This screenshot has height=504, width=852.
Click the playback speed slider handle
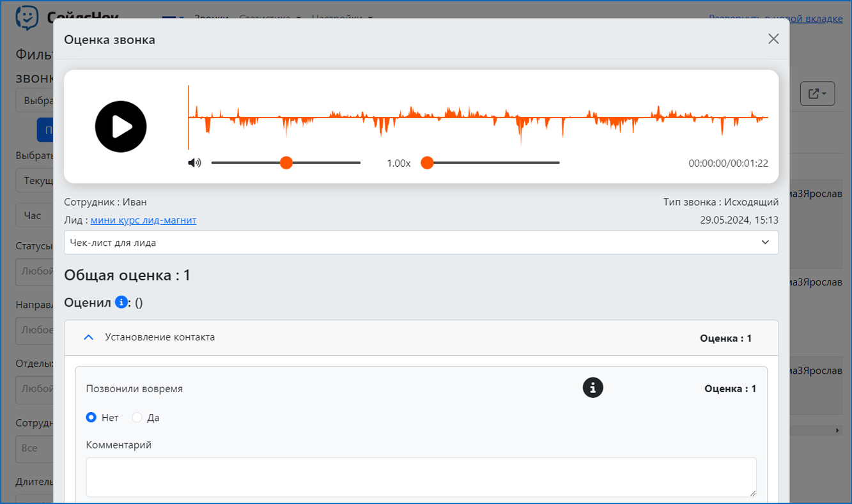(427, 163)
